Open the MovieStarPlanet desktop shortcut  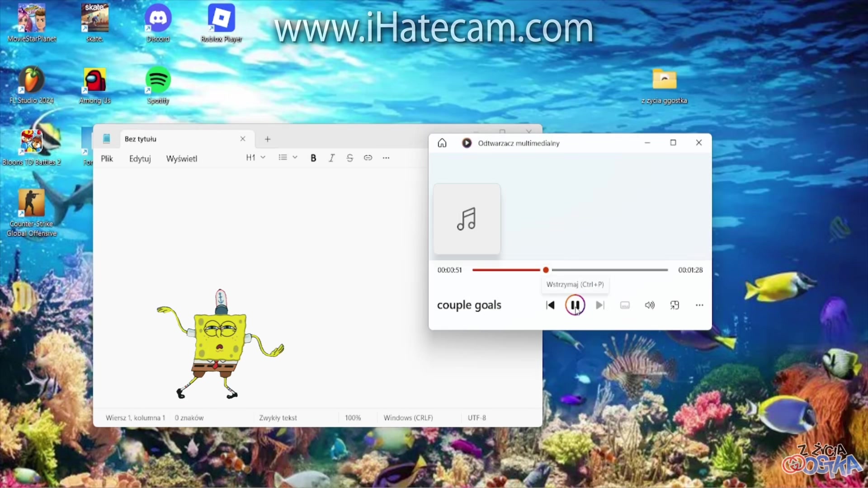(32, 23)
